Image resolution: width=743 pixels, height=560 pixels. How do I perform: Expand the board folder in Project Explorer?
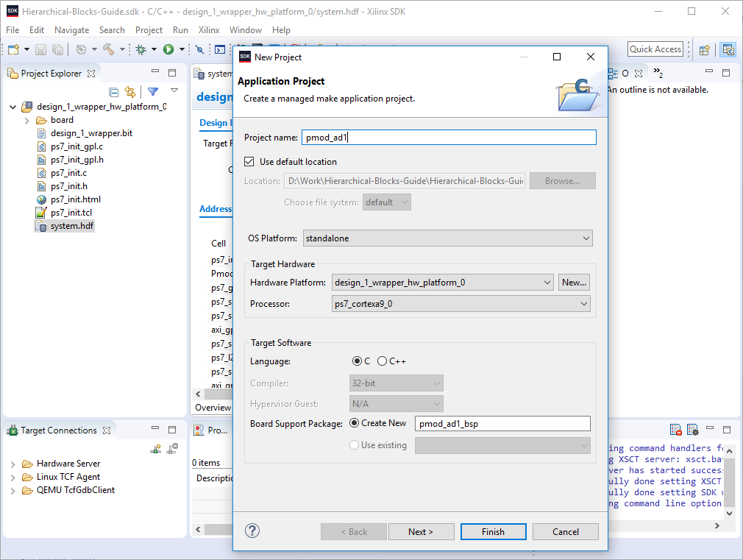27,121
